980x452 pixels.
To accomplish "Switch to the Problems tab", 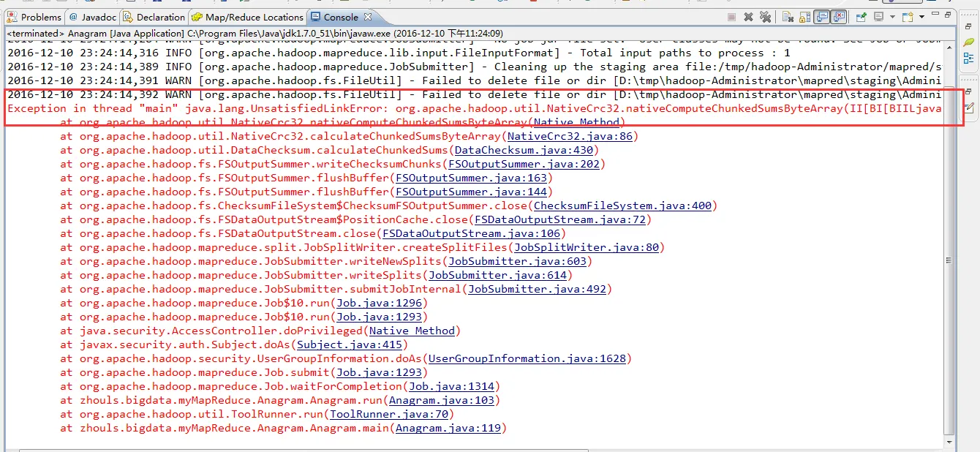I will (35, 17).
